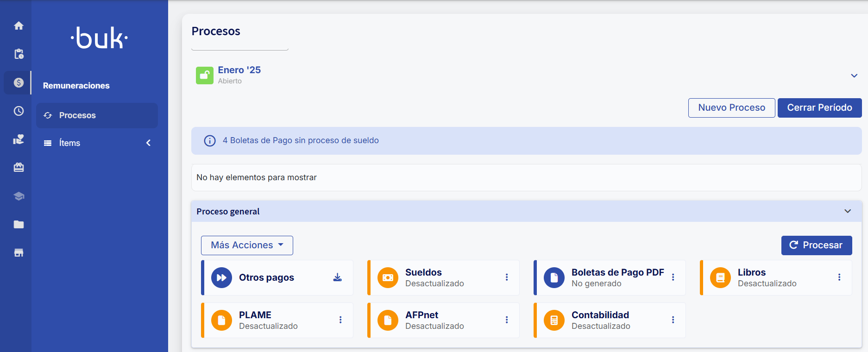Open Sueldos three-dot options menu
This screenshot has height=352, width=868.
(507, 277)
